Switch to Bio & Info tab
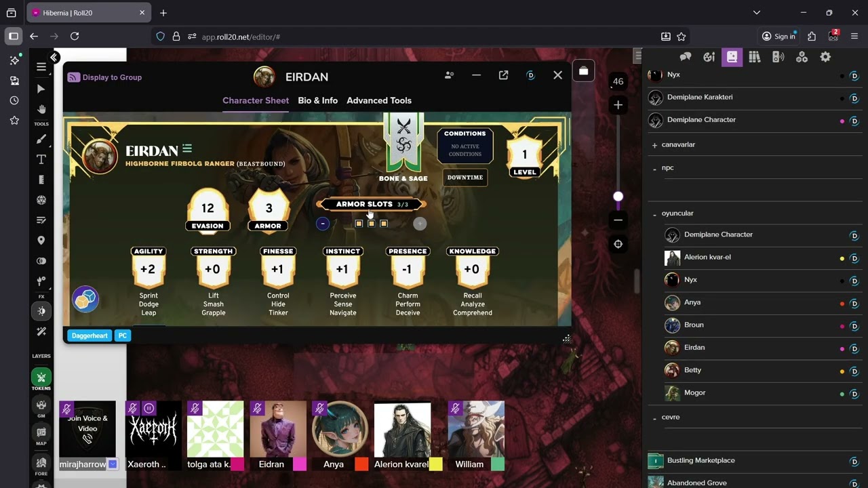 (317, 100)
